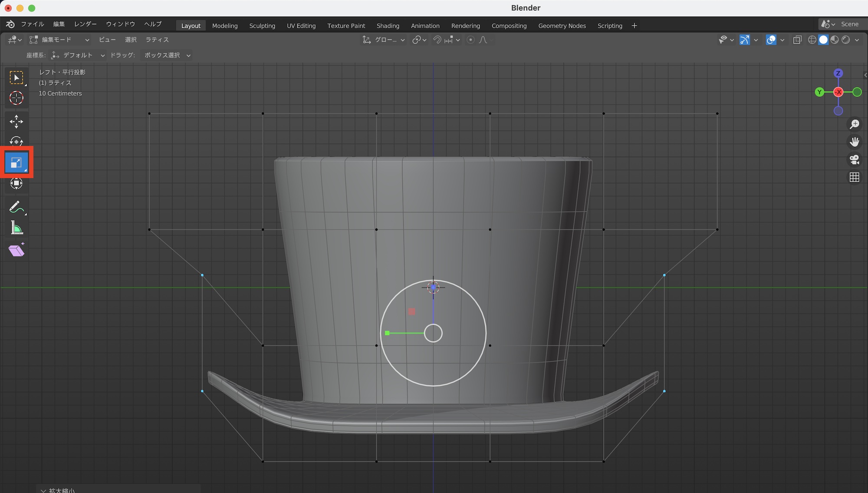The height and width of the screenshot is (493, 868).
Task: Select the Box Select tool
Action: 16,78
